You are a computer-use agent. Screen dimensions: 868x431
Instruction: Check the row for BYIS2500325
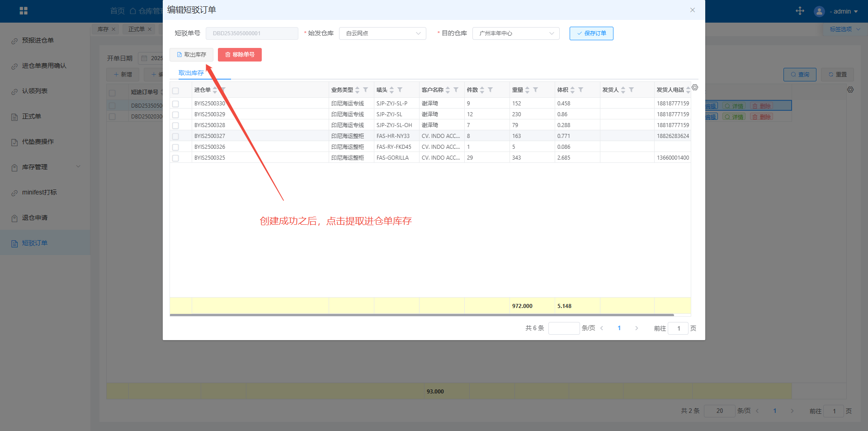(x=175, y=158)
